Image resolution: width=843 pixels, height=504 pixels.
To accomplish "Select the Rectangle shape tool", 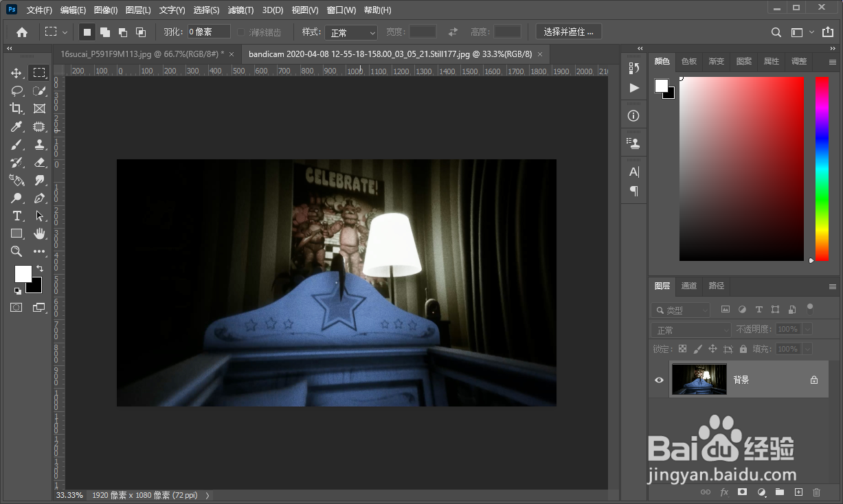I will [16, 233].
